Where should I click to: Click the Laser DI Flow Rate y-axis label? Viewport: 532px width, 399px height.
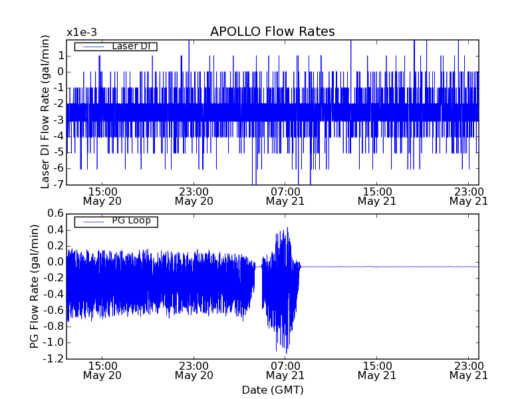46,112
